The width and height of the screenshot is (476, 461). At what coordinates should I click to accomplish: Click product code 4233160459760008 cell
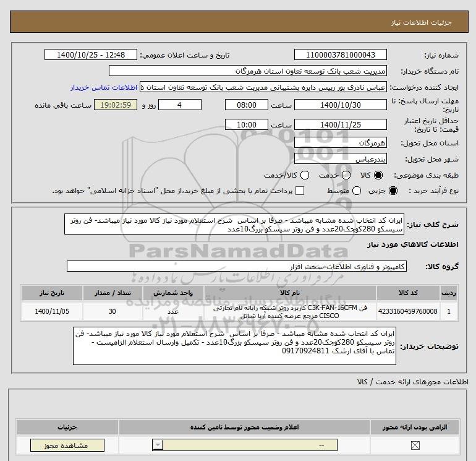point(408,311)
